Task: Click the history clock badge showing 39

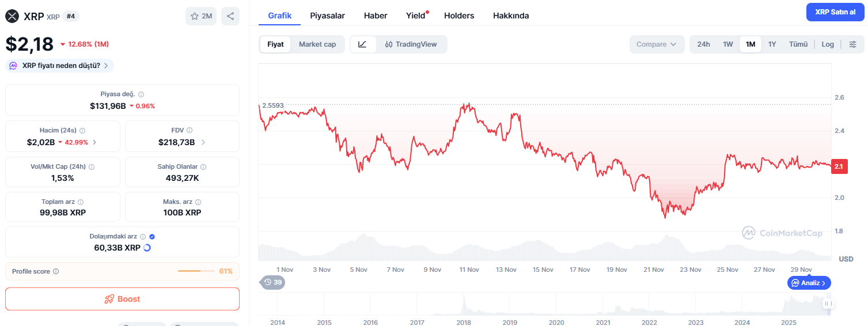Action: [272, 282]
